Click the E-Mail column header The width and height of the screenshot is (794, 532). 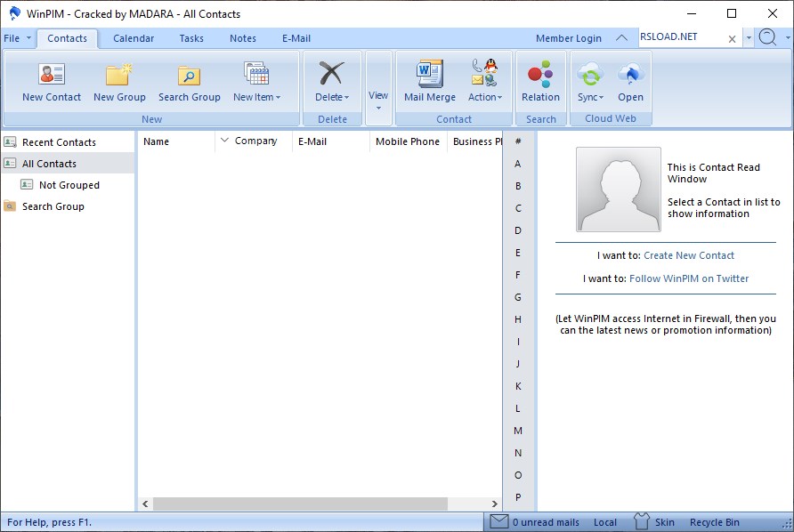(331, 141)
